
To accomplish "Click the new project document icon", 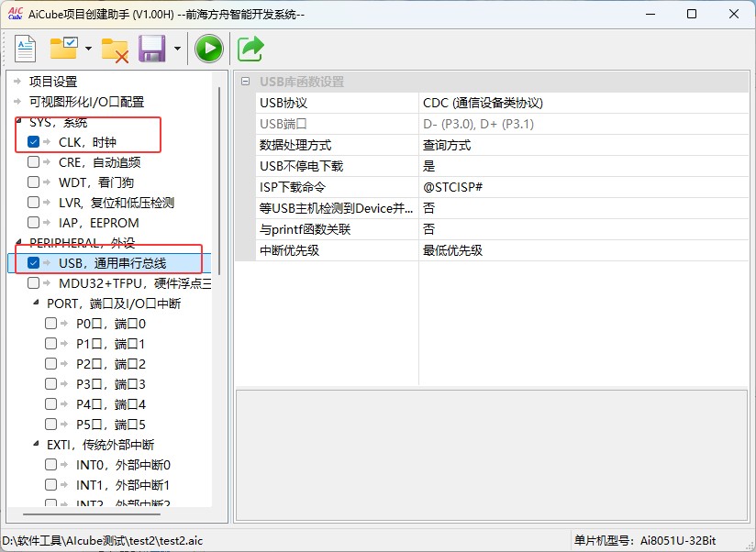I will pyautogui.click(x=25, y=49).
